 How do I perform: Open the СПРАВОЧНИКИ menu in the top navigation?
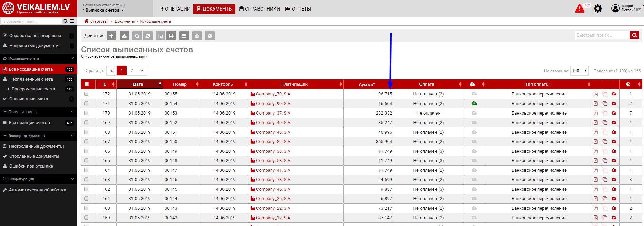(260, 9)
